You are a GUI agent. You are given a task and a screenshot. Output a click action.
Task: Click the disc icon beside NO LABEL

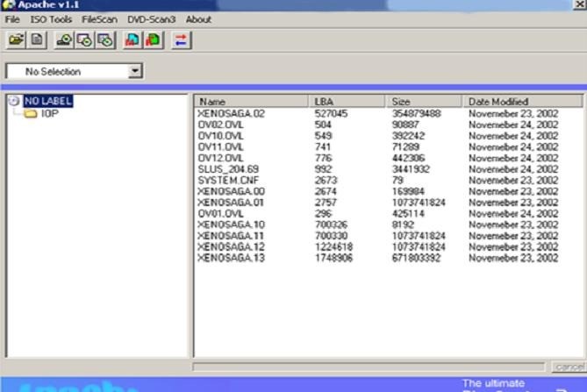click(14, 101)
